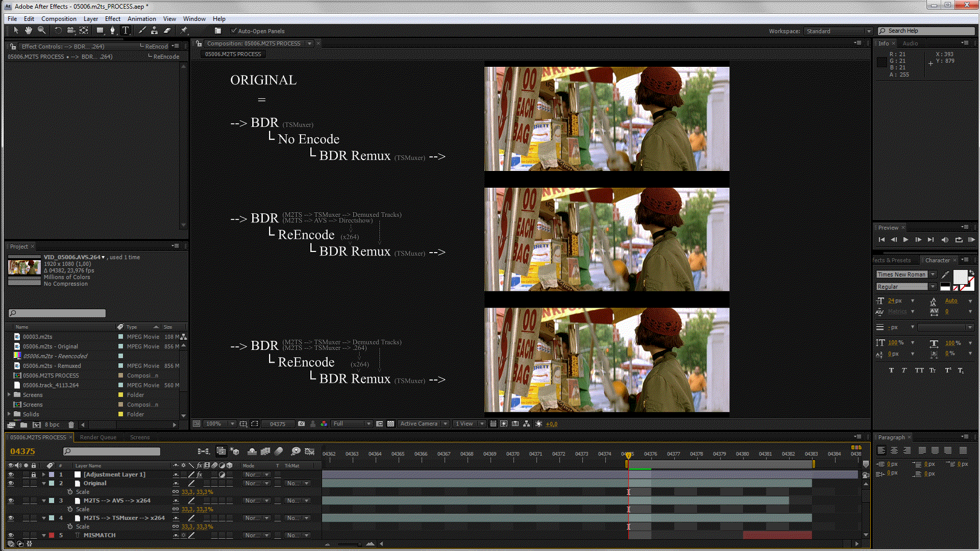
Task: Open the Times New Roman font dropdown
Action: [x=933, y=274]
